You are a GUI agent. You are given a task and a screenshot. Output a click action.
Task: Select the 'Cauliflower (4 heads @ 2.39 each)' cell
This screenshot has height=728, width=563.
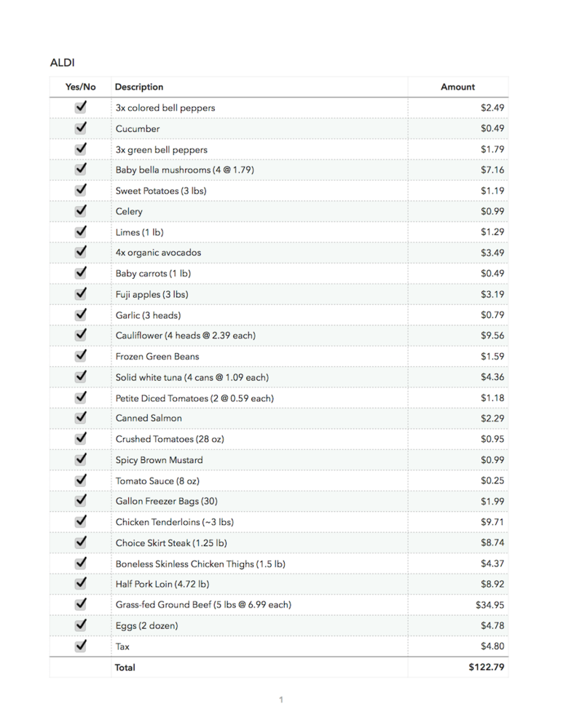pyautogui.click(x=259, y=335)
